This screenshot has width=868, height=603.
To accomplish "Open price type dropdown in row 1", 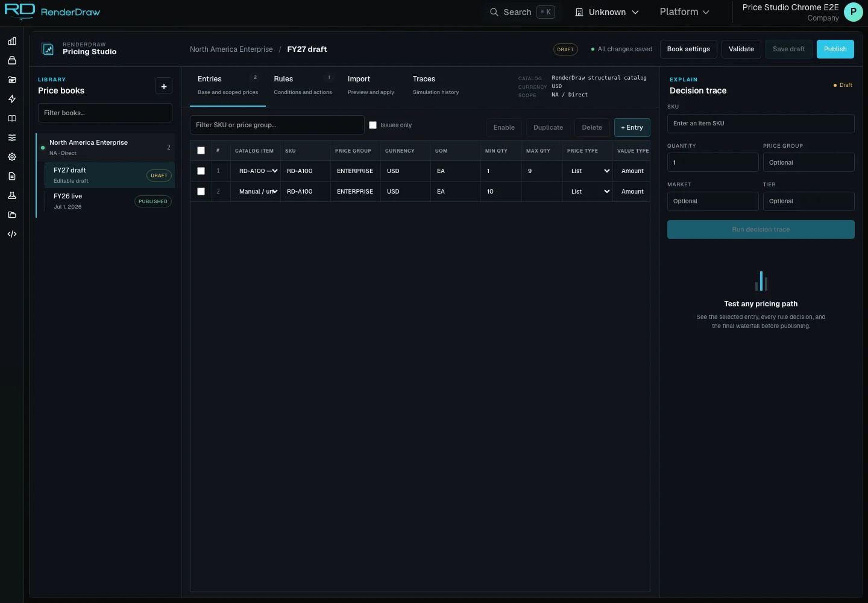I will (x=590, y=171).
